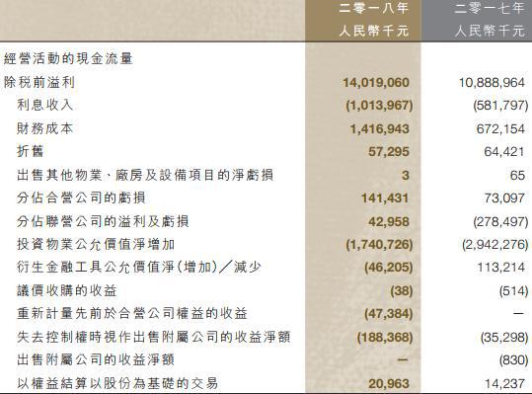Click the value 64,421

coord(504,152)
